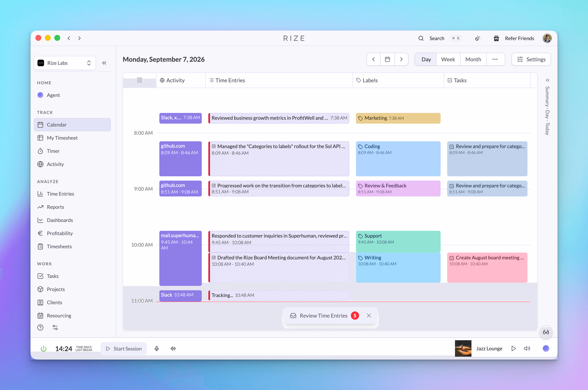This screenshot has width=588, height=390.
Task: Select the Activity column header
Action: pos(181,80)
